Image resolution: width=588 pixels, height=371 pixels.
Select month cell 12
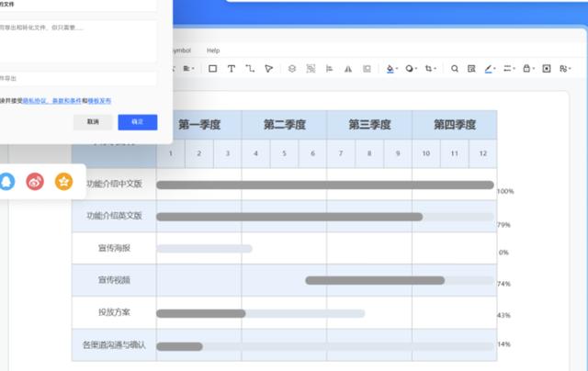(483, 153)
